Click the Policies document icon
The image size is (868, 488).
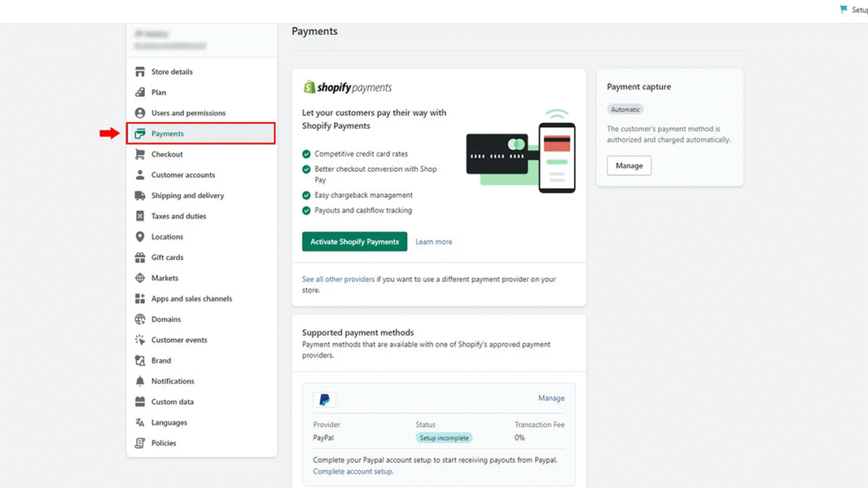[140, 443]
